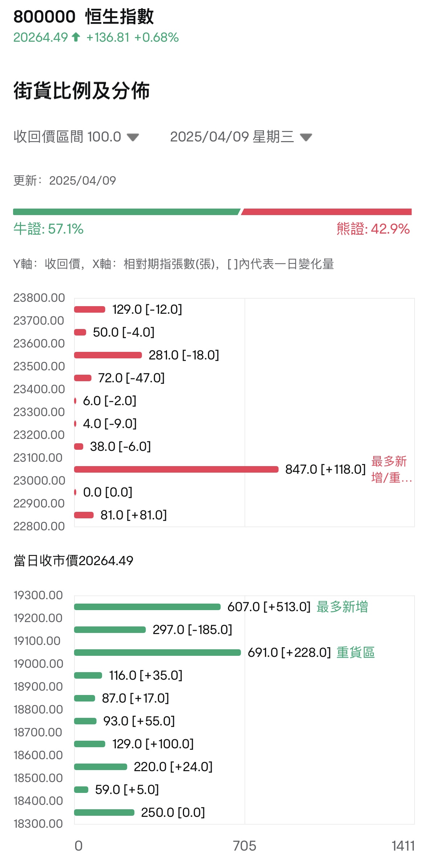Screen dimensions: 428x868
Task: Tap the green bar showing 607.0 [+513.0]
Action: [x=147, y=607]
